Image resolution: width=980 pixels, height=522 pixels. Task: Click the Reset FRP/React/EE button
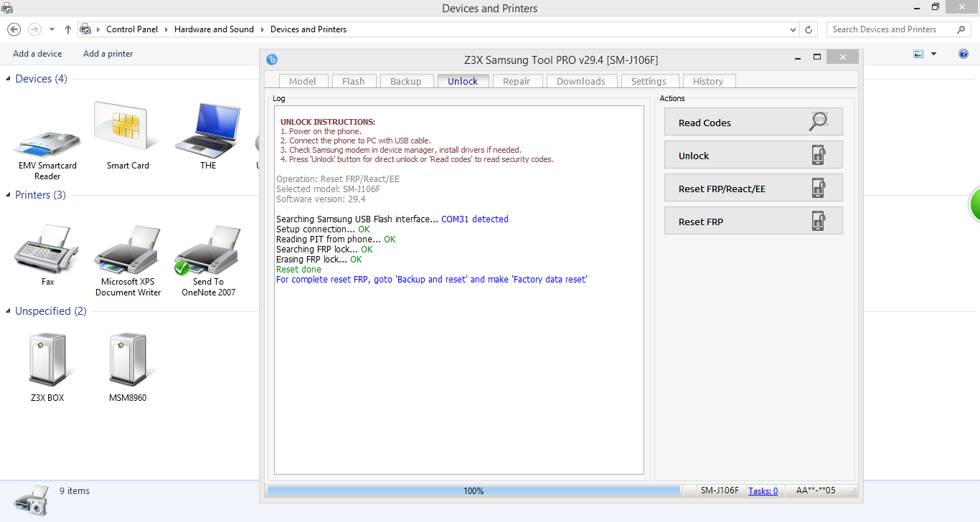tap(753, 188)
